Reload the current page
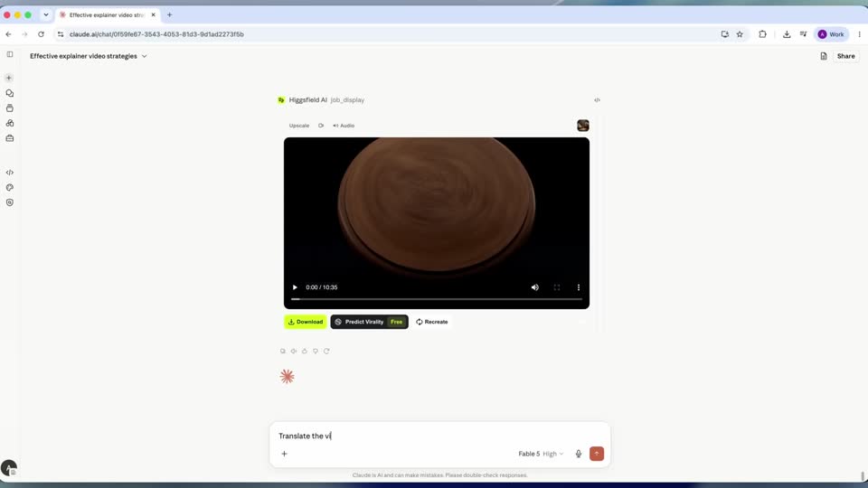Image resolution: width=868 pixels, height=488 pixels. pos(41,34)
